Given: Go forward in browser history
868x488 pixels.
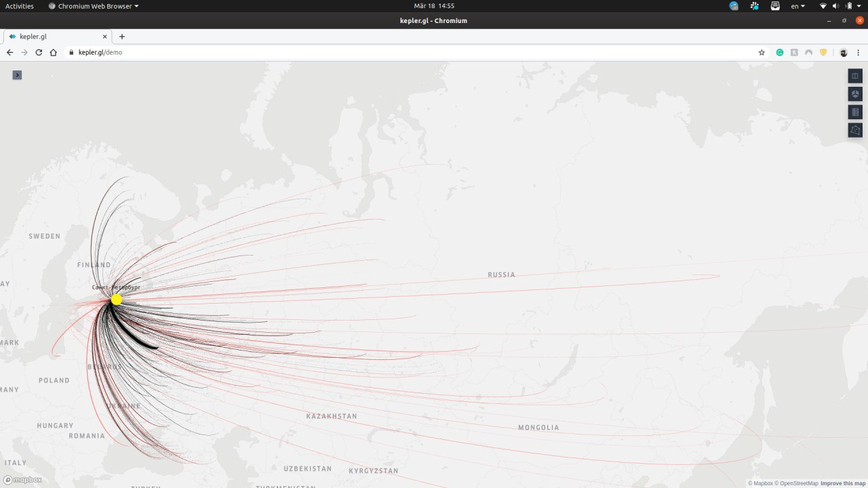Looking at the screenshot, I should (x=24, y=52).
